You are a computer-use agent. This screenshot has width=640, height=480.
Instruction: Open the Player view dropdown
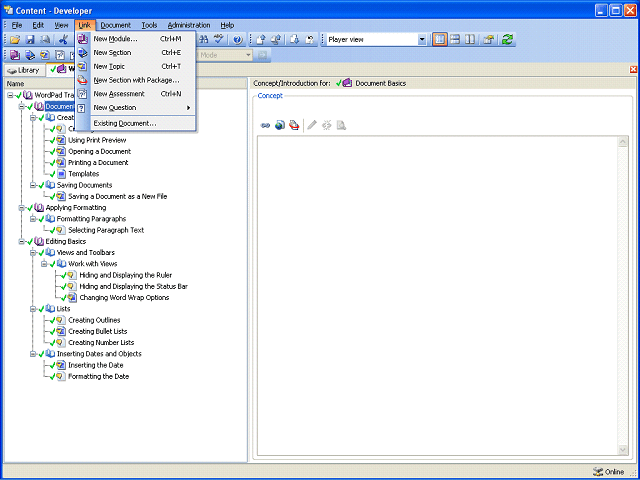[x=422, y=40]
